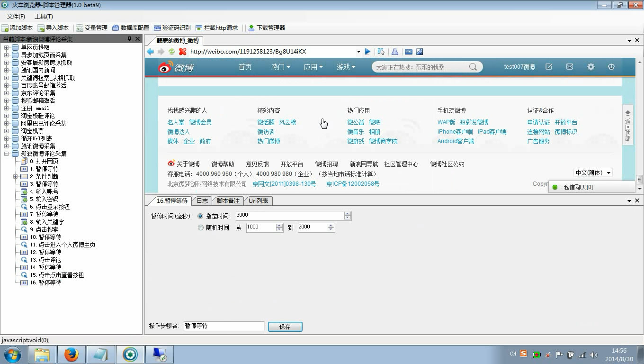Click the browser forward arrow
Screen dimensions: 644x364
(x=161, y=52)
